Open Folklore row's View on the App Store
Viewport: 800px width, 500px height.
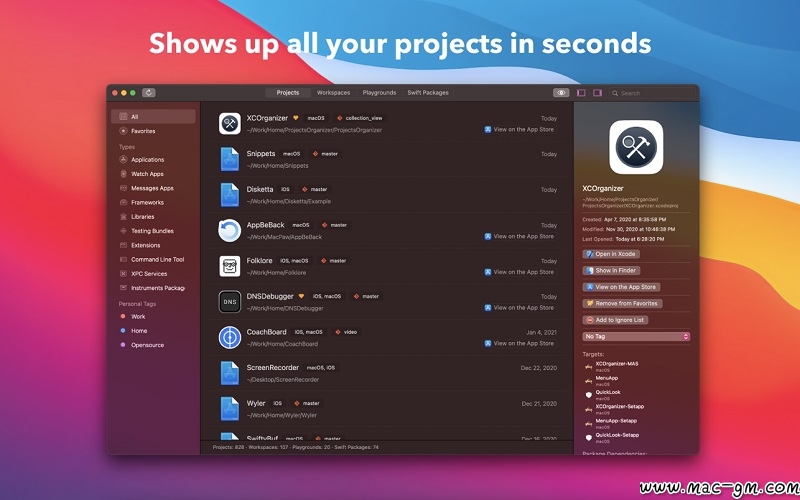coord(519,272)
